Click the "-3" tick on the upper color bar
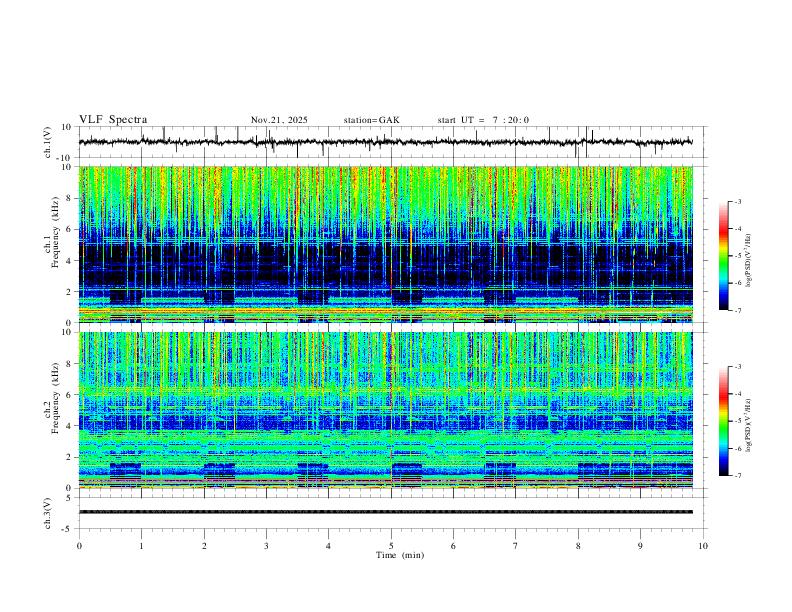The height and width of the screenshot is (612, 792). tap(737, 201)
